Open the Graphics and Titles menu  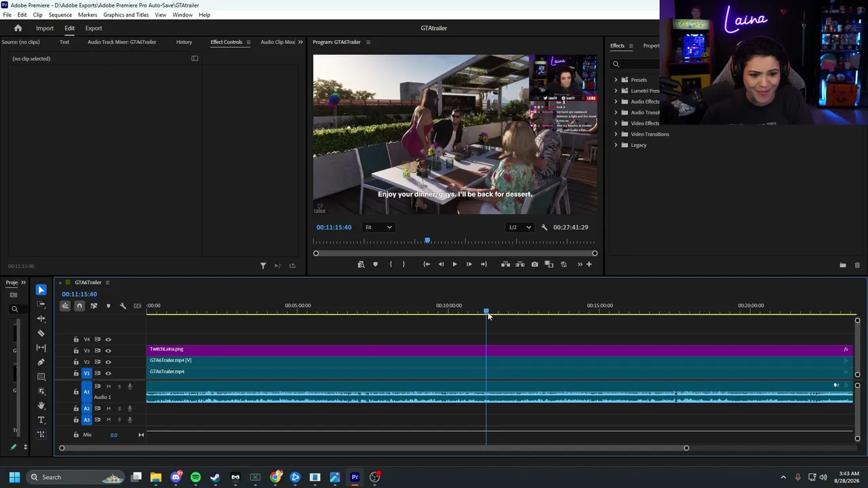tap(126, 15)
